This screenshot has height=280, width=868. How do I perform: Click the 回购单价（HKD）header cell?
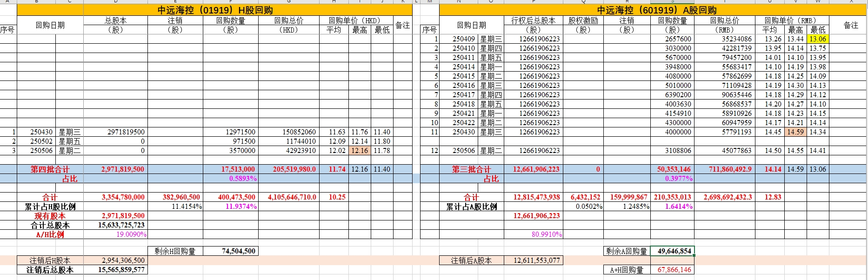pos(356,20)
